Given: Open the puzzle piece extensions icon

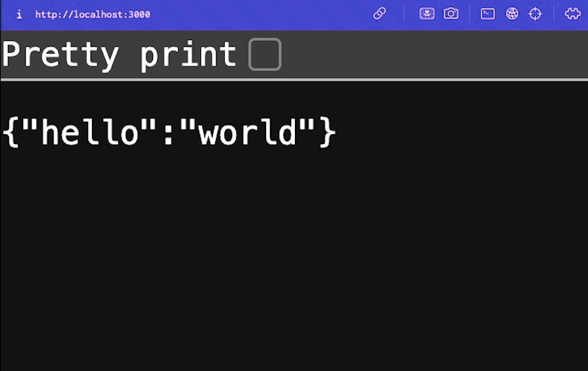Looking at the screenshot, I should tap(572, 14).
